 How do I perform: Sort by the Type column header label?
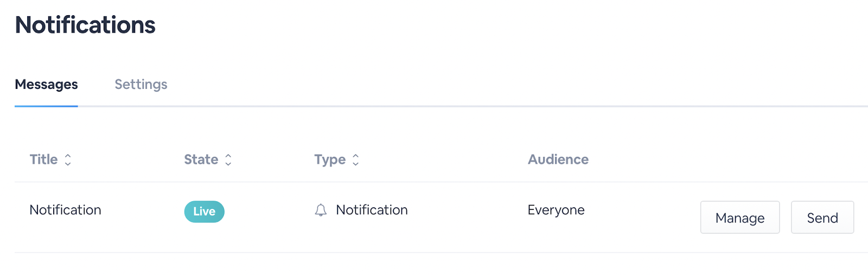click(x=330, y=159)
